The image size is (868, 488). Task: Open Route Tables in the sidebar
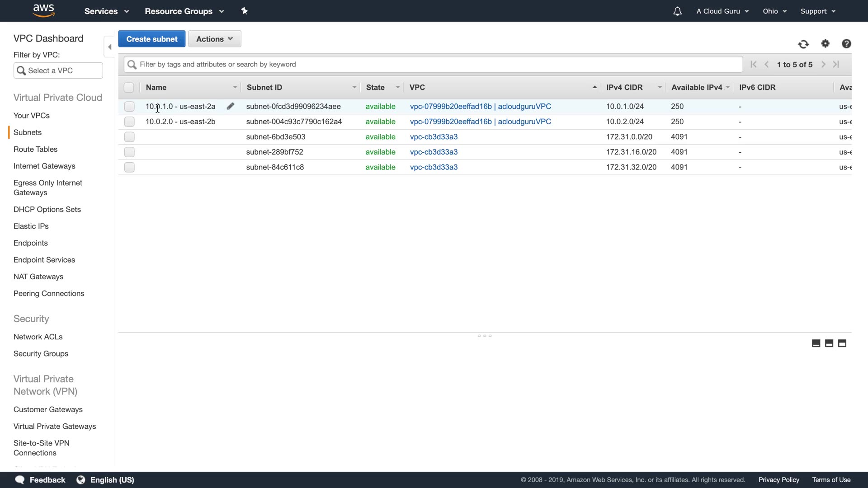(35, 149)
